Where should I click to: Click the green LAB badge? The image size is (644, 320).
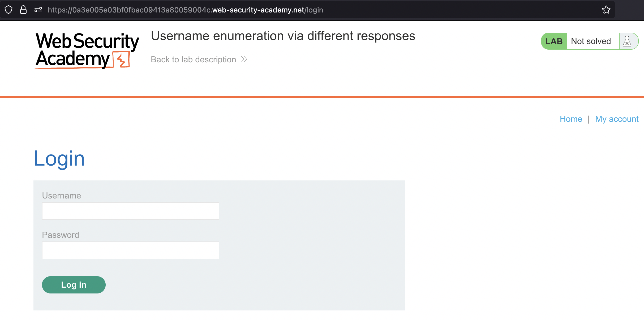click(x=554, y=41)
